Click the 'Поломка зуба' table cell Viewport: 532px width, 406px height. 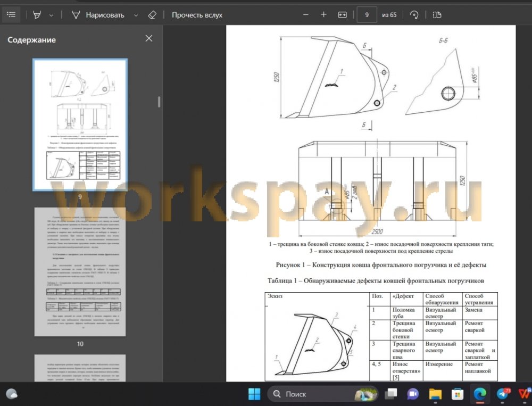click(406, 313)
